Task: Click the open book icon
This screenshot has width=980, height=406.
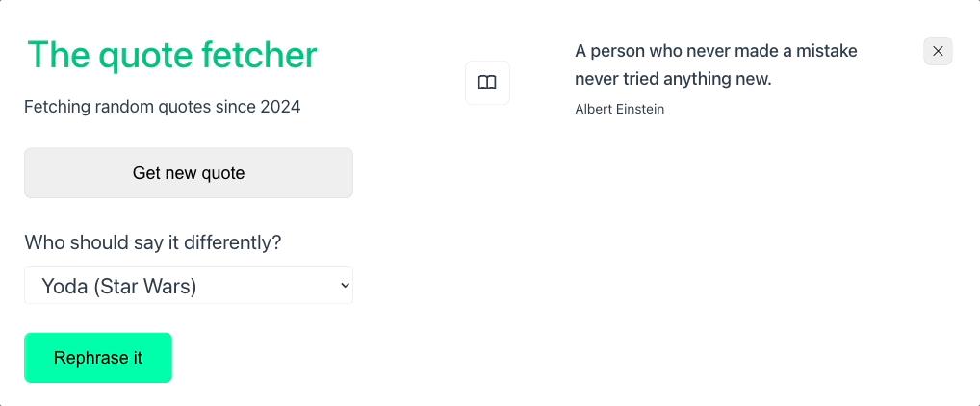Action: [487, 83]
